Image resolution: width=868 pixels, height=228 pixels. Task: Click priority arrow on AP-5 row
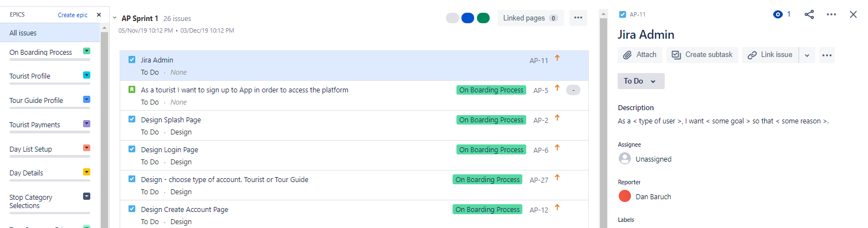click(557, 88)
